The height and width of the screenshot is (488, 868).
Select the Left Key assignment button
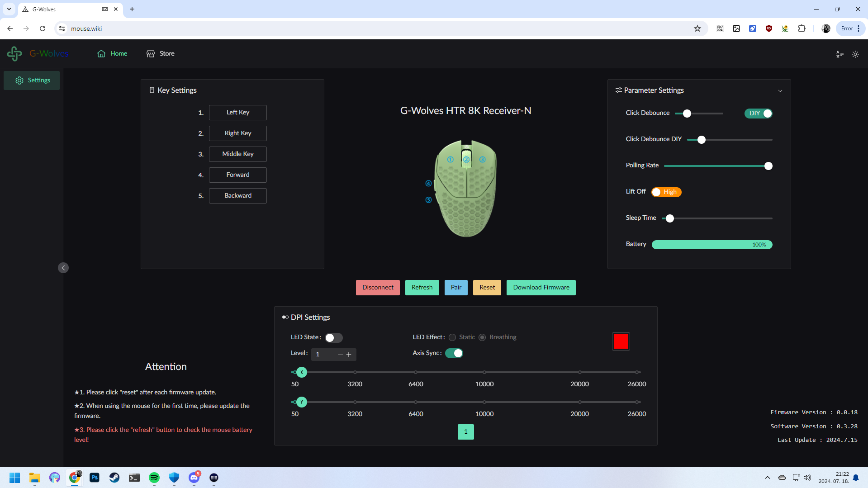point(238,113)
